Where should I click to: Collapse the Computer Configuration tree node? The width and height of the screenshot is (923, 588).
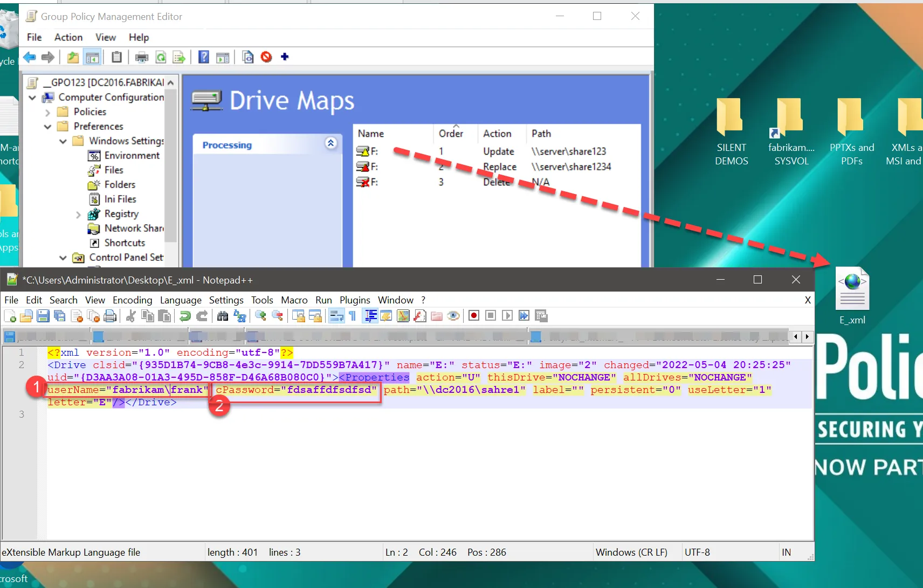pos(32,98)
